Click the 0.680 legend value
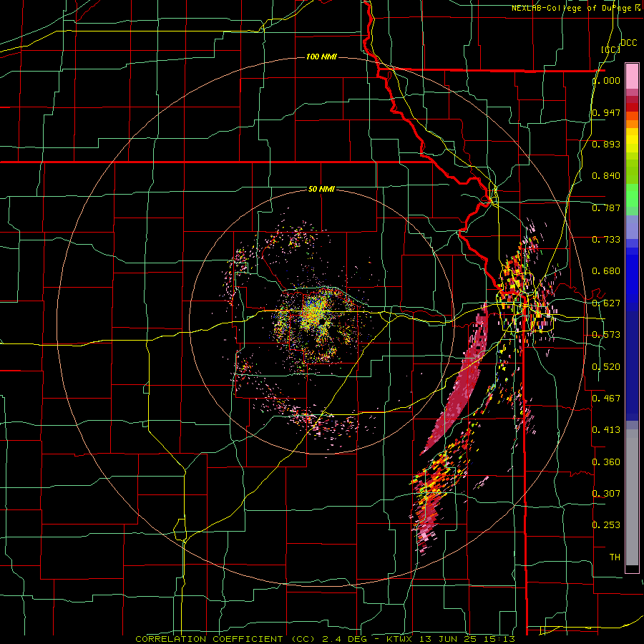Image resolution: width=644 pixels, height=644 pixels. [x=606, y=271]
